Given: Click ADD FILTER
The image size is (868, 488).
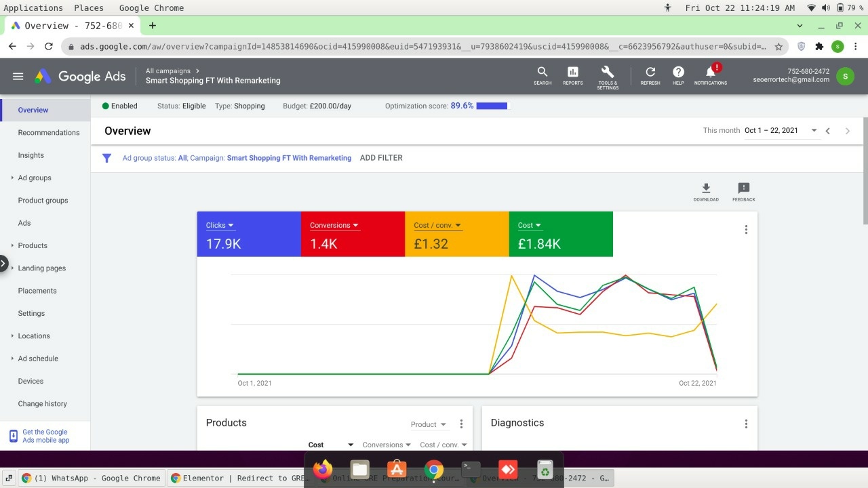Looking at the screenshot, I should pos(381,158).
